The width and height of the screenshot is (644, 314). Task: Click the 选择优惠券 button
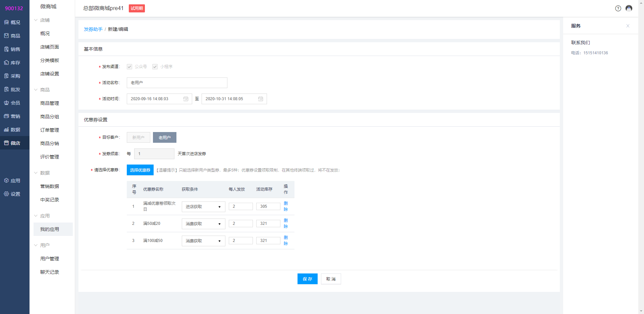coord(140,170)
